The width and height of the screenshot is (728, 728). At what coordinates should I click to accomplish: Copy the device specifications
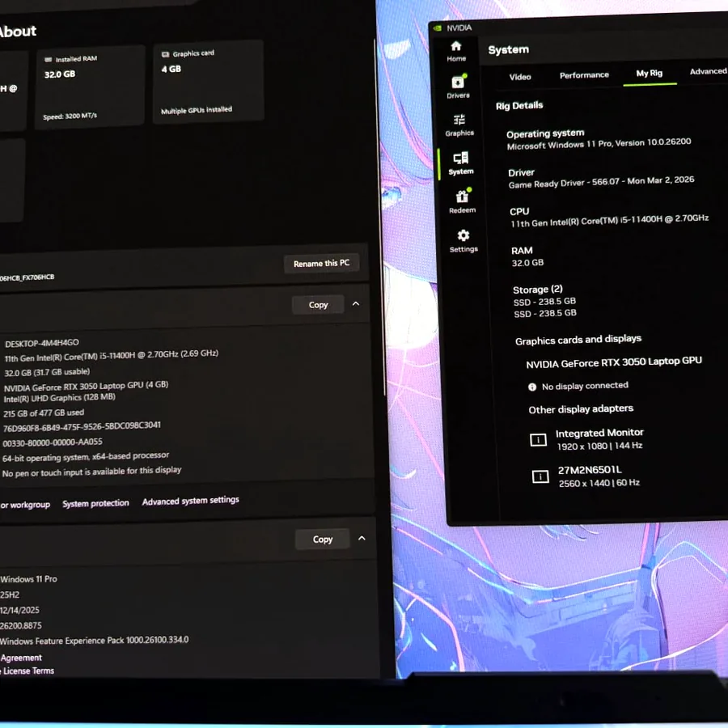pos(318,305)
